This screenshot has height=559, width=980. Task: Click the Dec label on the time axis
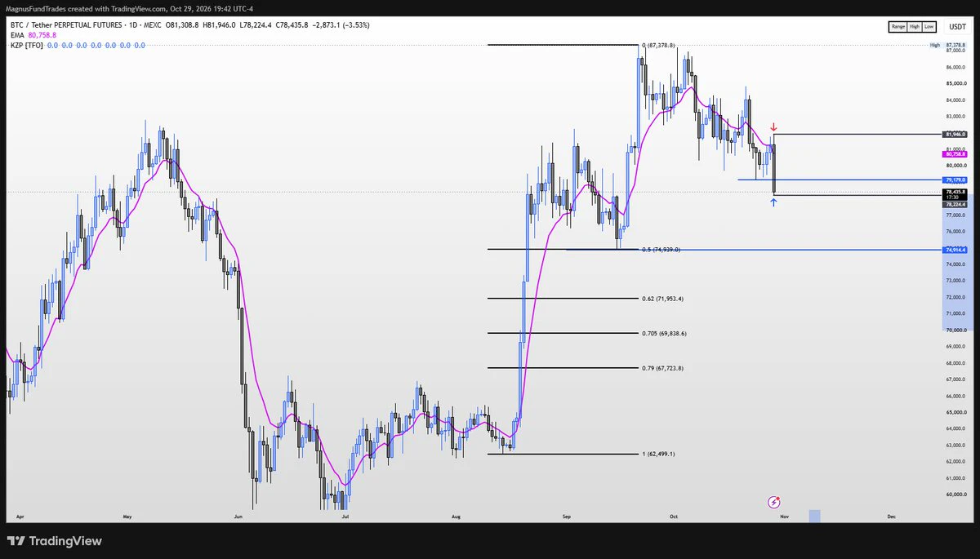891,517
